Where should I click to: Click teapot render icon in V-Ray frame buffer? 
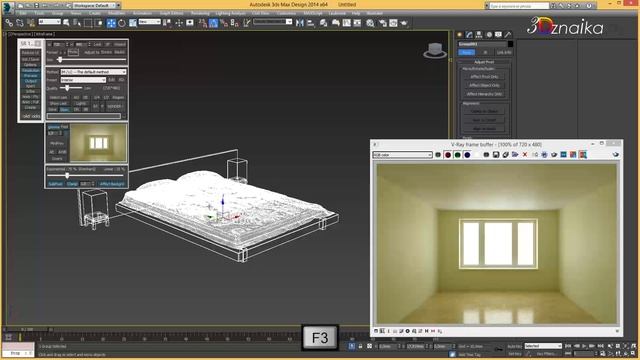616,155
